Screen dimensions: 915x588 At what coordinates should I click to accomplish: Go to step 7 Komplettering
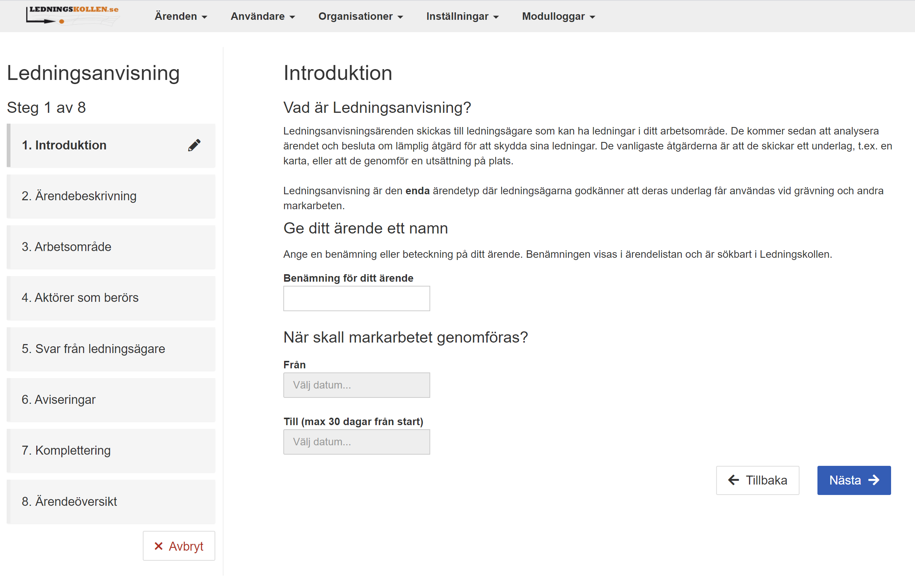pos(111,451)
